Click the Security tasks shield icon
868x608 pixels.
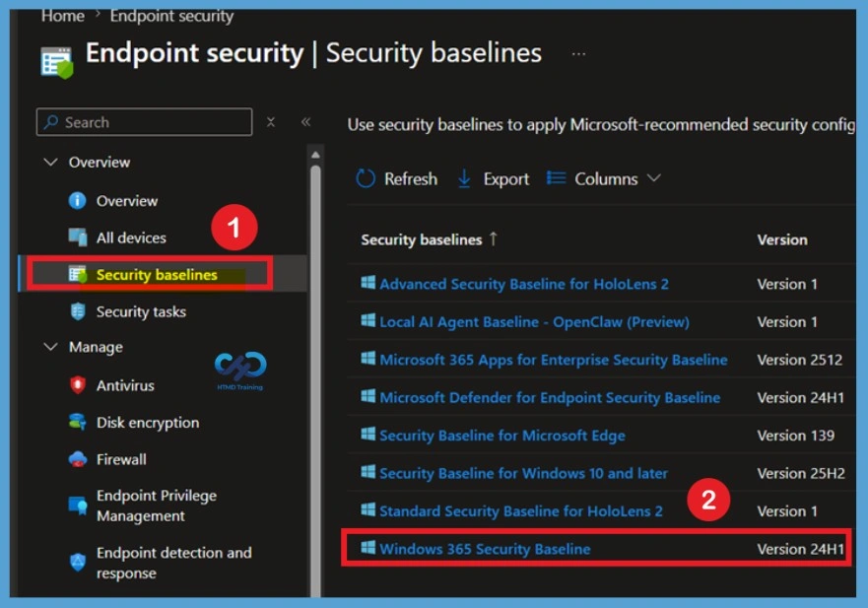[x=78, y=311]
